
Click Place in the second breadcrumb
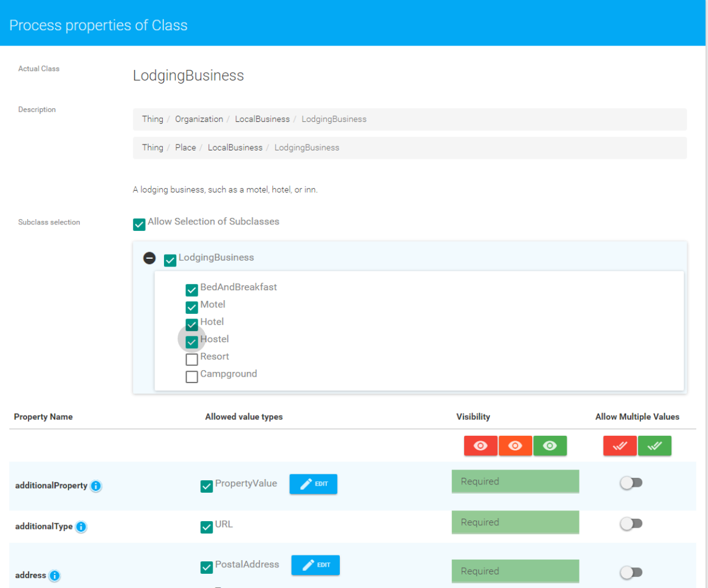pos(185,147)
